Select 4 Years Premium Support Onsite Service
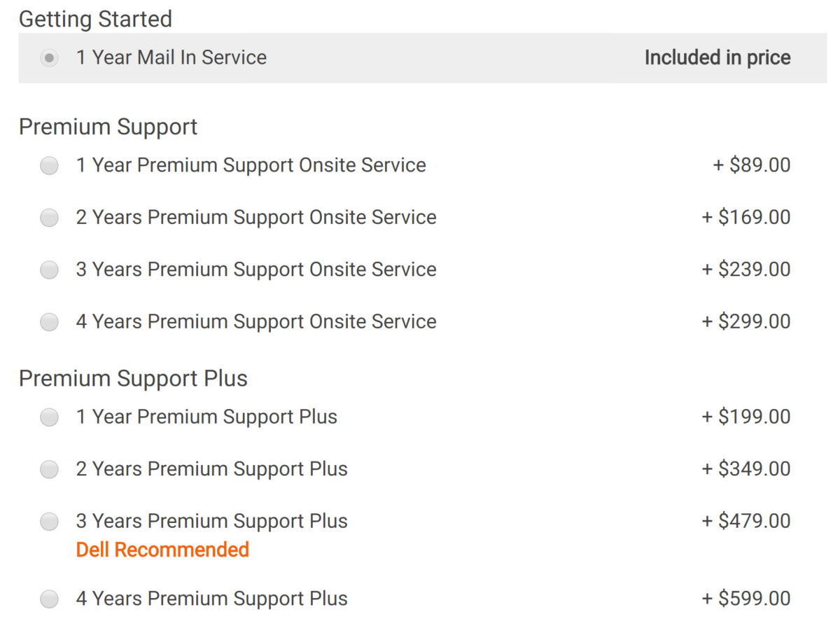This screenshot has height=633, width=840. tap(49, 321)
